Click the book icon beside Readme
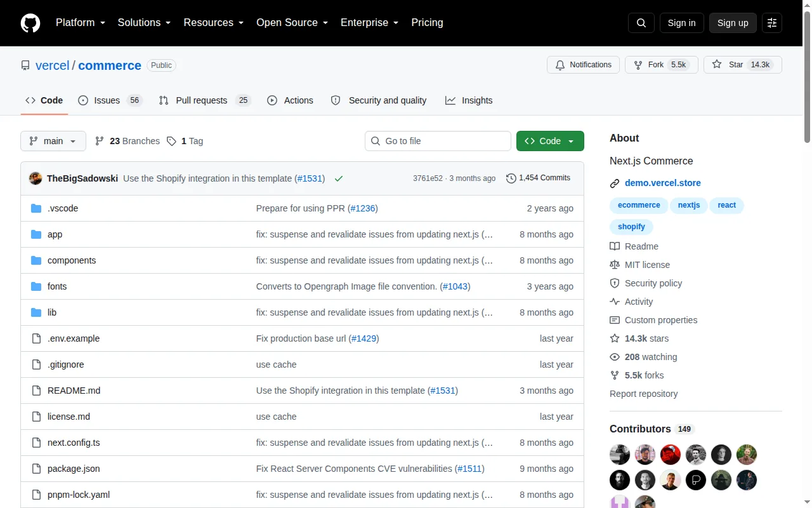 pos(615,246)
